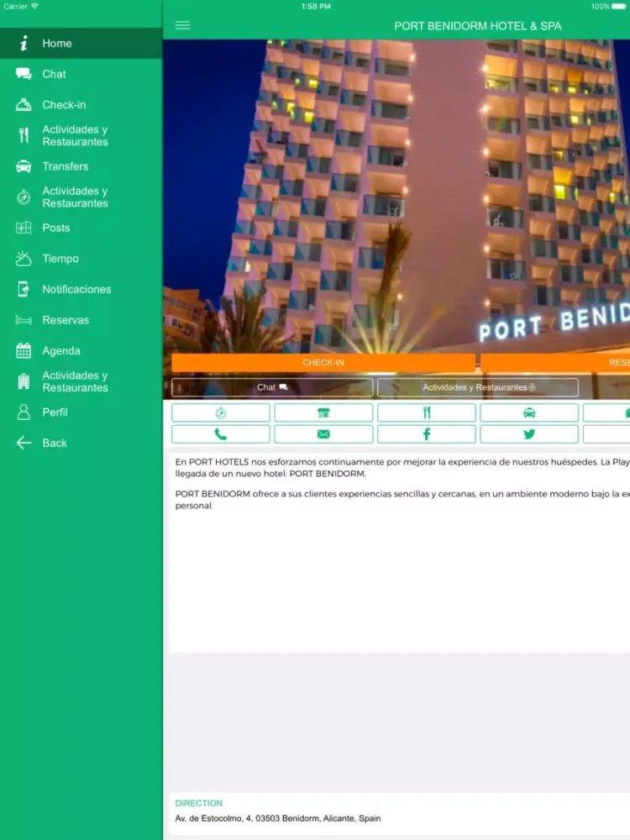Tap Actividades y Restaurantes button below the banner
630x840 pixels.
coord(478,387)
